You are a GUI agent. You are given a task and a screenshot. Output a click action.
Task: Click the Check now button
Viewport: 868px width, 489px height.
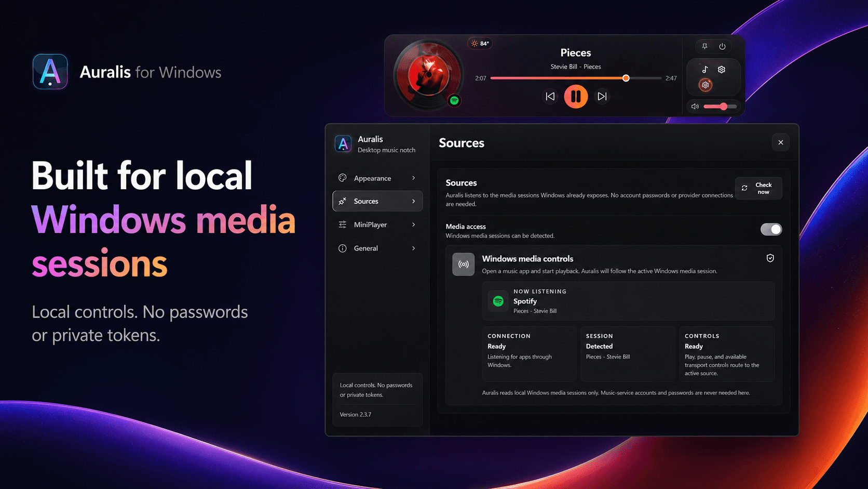(758, 188)
